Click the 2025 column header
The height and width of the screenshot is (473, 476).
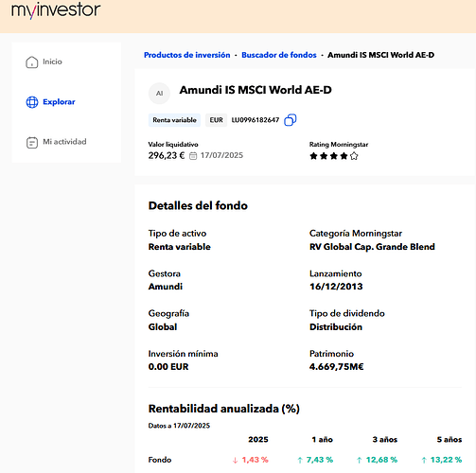258,440
